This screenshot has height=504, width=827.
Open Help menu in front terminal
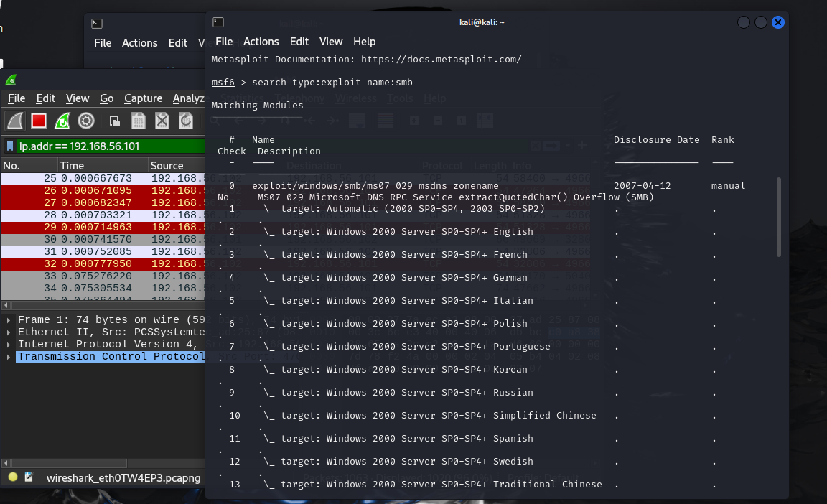click(364, 42)
